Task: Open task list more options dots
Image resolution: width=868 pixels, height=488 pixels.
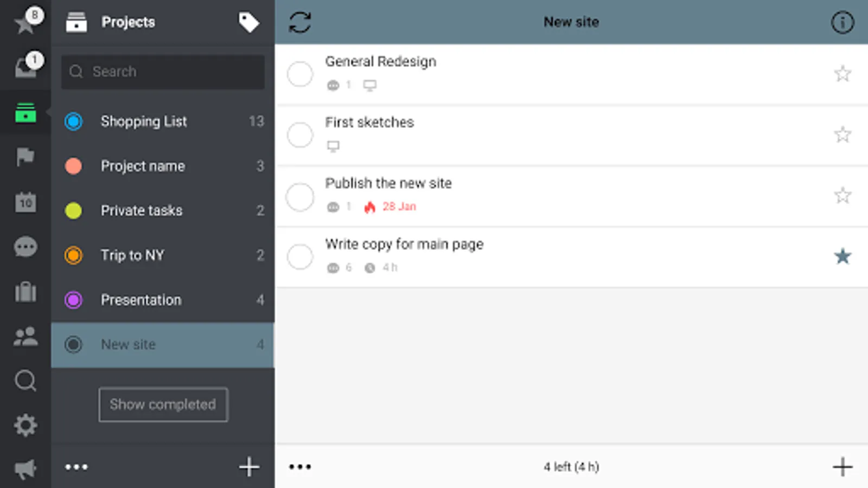Action: click(300, 467)
